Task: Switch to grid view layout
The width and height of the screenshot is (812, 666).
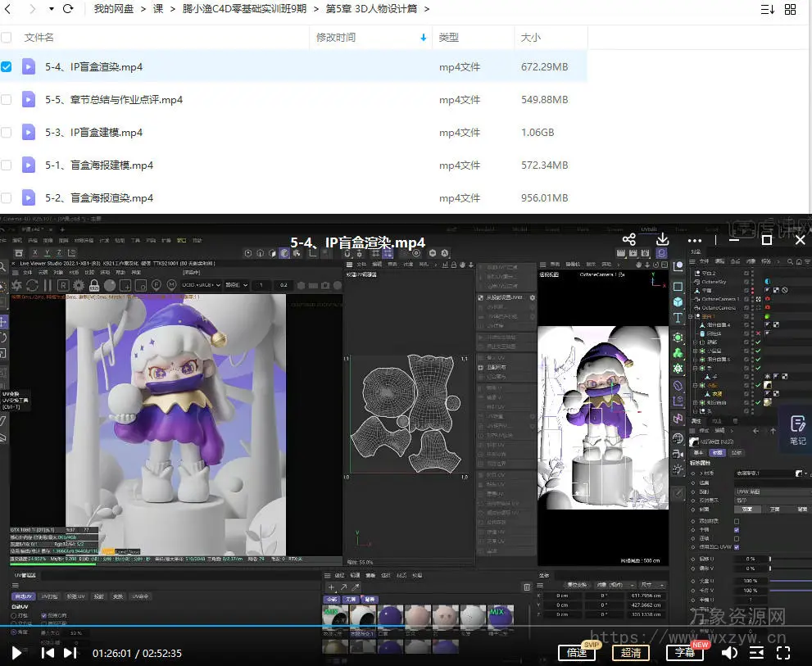Action: [790, 9]
